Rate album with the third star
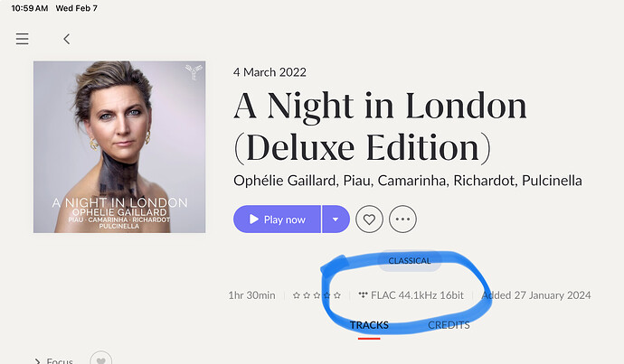 [317, 295]
